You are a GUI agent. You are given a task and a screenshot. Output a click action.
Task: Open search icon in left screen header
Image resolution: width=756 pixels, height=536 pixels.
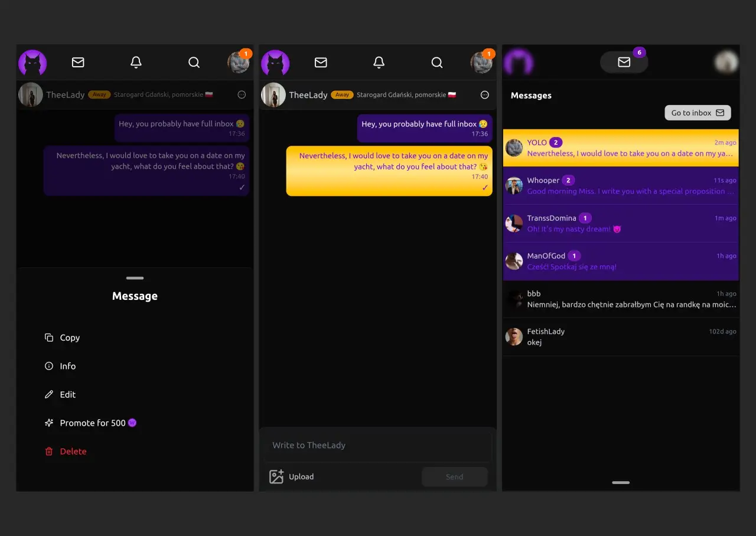point(194,62)
